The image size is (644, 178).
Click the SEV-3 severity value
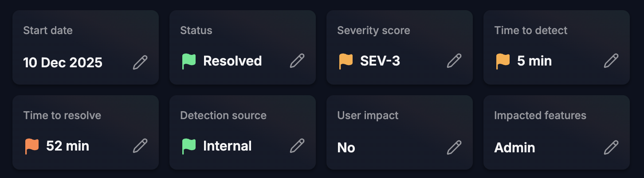[380, 61]
